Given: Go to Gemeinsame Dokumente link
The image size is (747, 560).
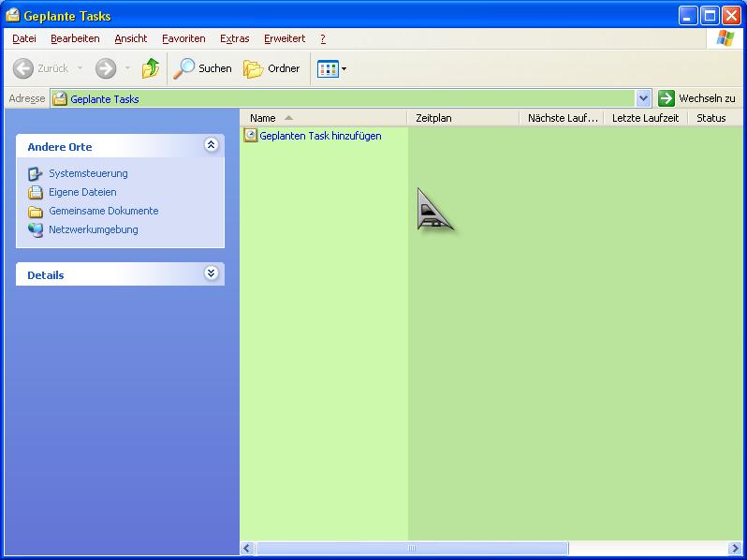Looking at the screenshot, I should [x=103, y=211].
